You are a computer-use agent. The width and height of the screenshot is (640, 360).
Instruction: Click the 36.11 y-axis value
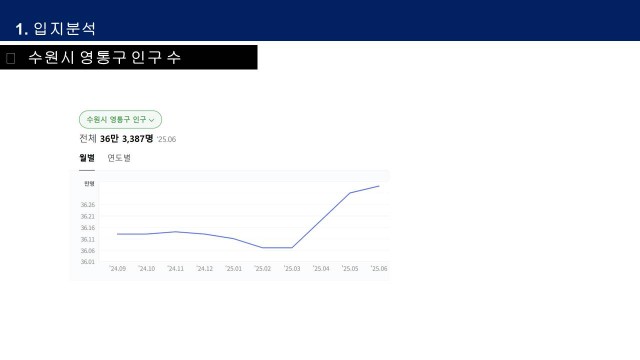[x=88, y=239]
